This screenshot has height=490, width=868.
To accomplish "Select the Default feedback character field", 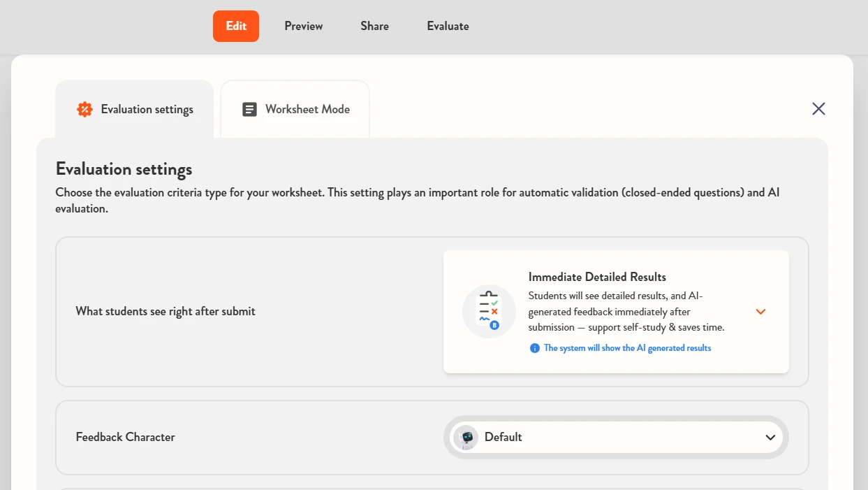I will (616, 438).
